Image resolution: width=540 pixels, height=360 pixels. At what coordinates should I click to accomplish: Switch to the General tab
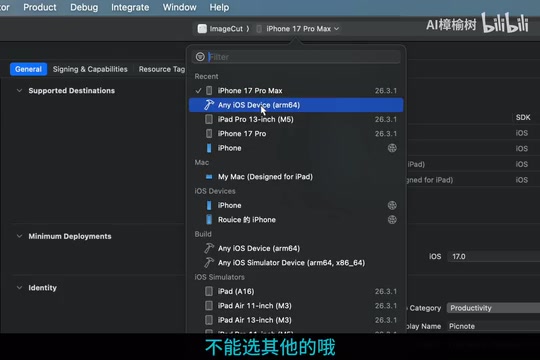click(28, 69)
